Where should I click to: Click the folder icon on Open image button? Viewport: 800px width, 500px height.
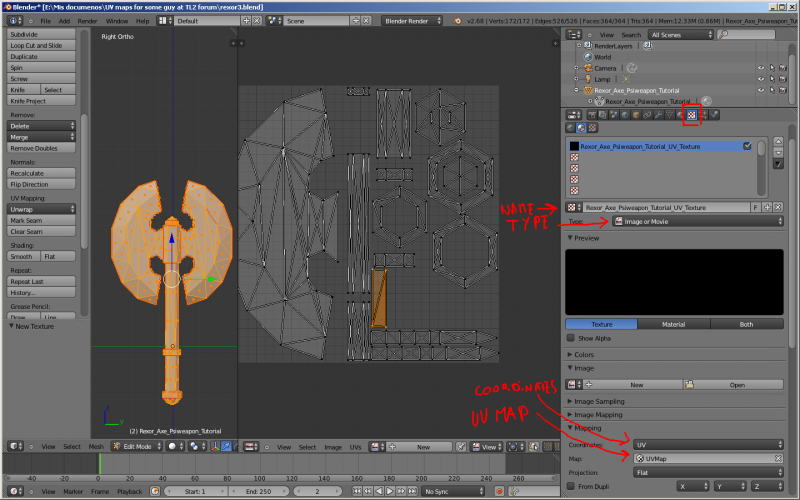click(690, 384)
